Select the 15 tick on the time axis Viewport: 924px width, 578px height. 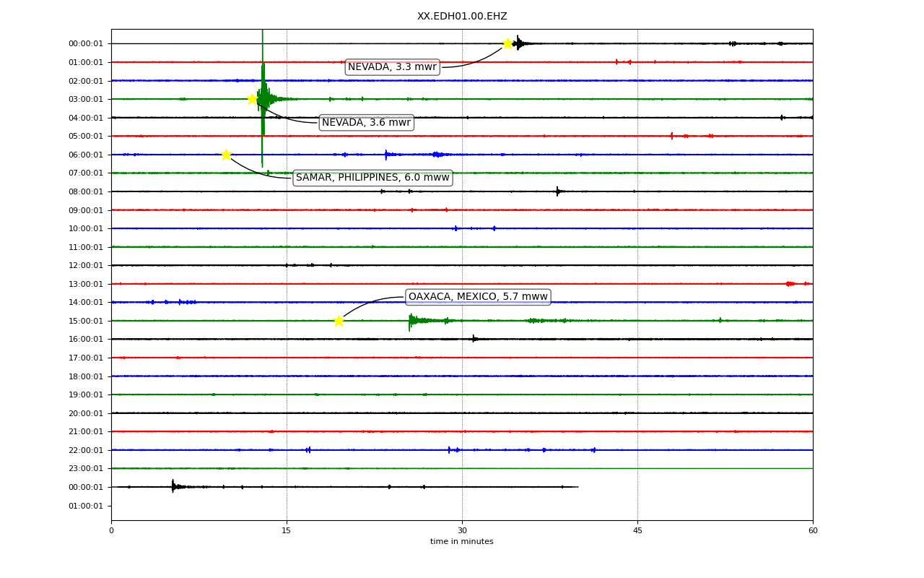[x=287, y=531]
